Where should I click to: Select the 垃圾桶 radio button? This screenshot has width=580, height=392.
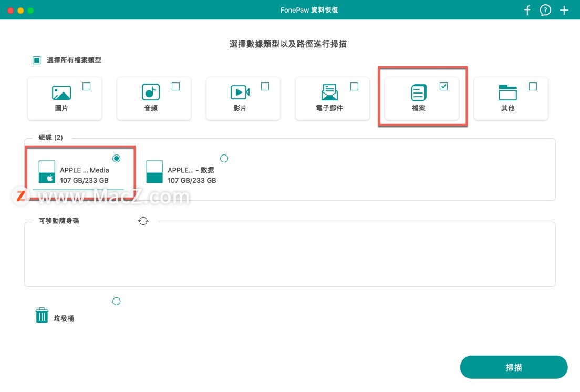tap(117, 302)
